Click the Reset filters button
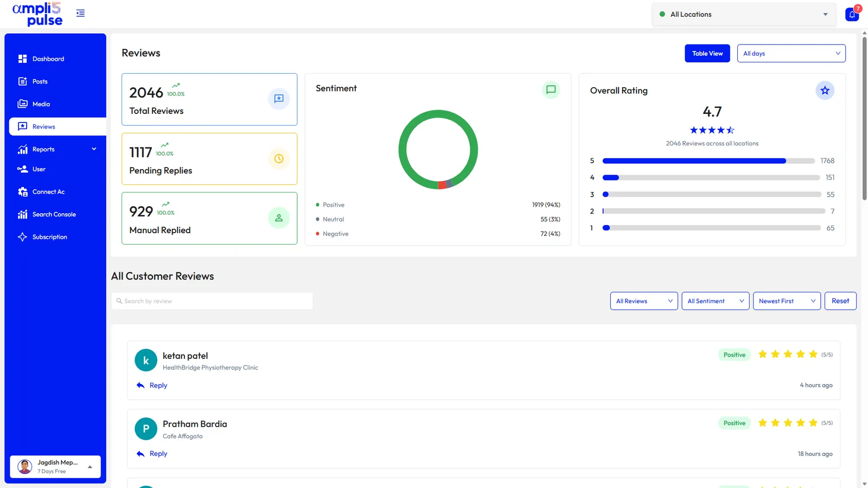Image resolution: width=868 pixels, height=488 pixels. [840, 301]
